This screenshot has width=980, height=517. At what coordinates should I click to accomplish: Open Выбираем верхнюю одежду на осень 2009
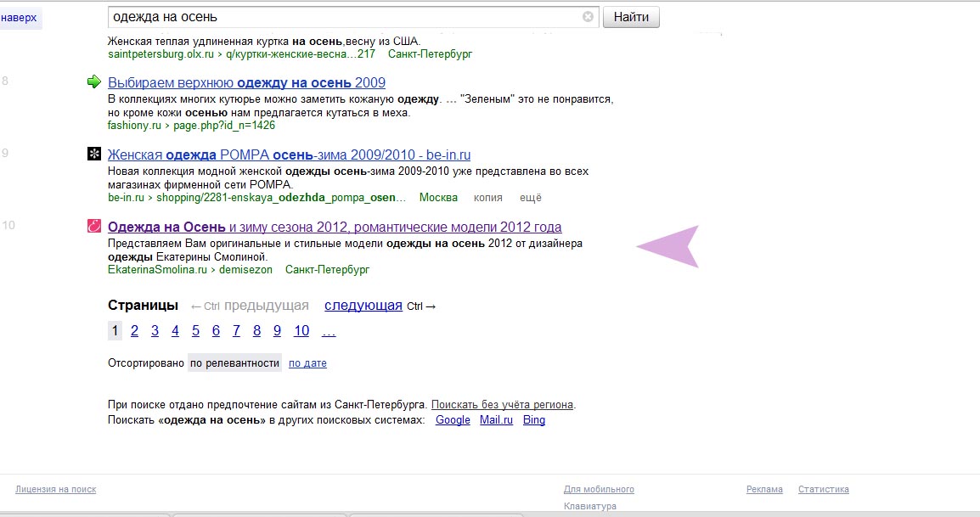246,82
